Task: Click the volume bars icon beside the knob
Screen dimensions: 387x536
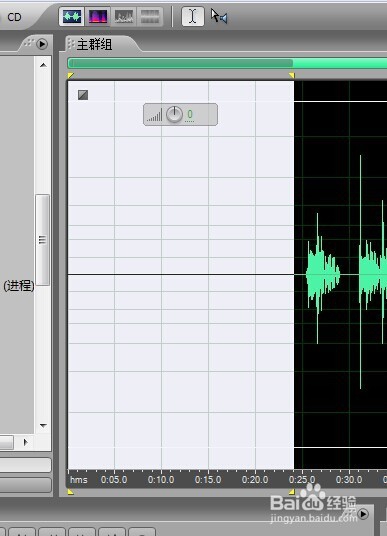Action: coord(155,116)
